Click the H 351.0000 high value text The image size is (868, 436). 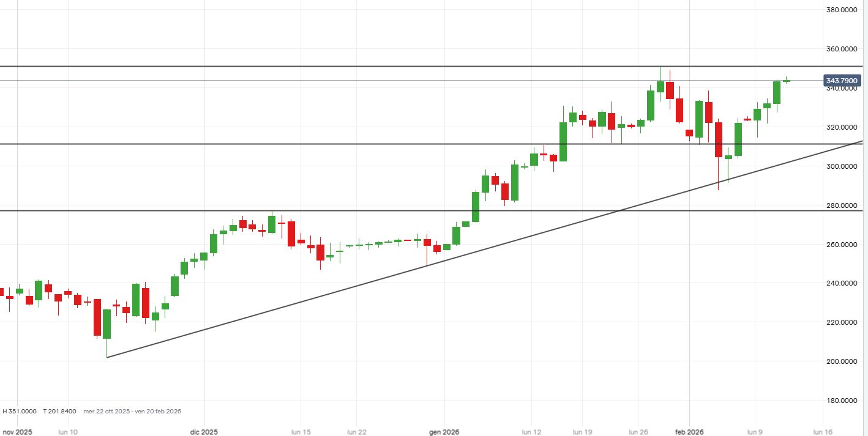20,412
